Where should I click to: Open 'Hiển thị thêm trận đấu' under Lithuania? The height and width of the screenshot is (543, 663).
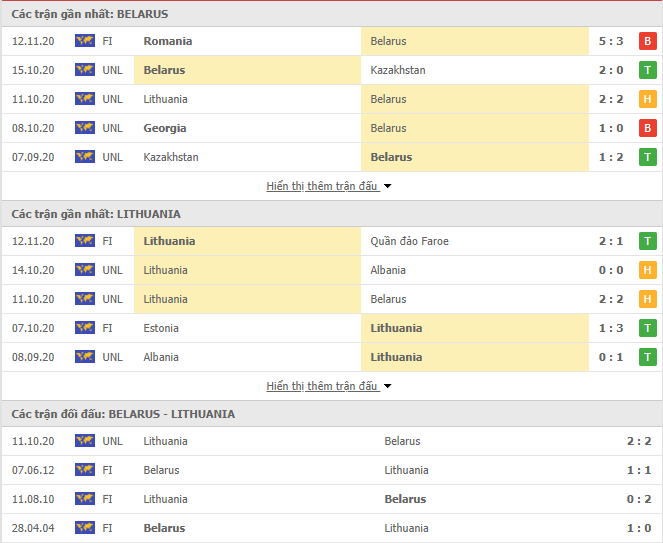point(322,386)
